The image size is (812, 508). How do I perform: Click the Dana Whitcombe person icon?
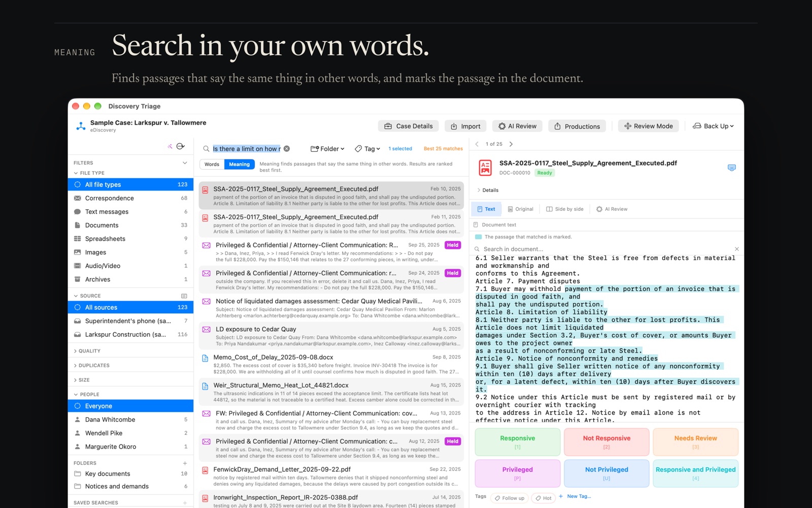[x=78, y=420]
